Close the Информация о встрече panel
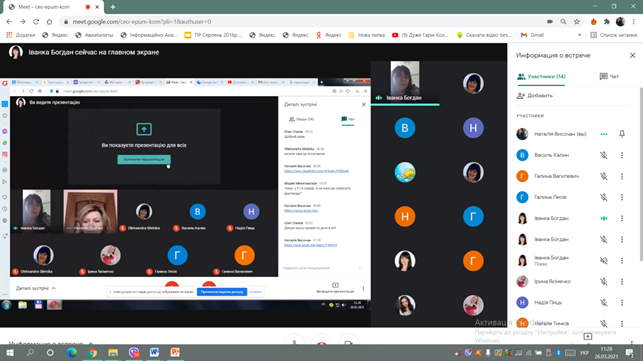This screenshot has height=361, width=643. click(x=632, y=55)
